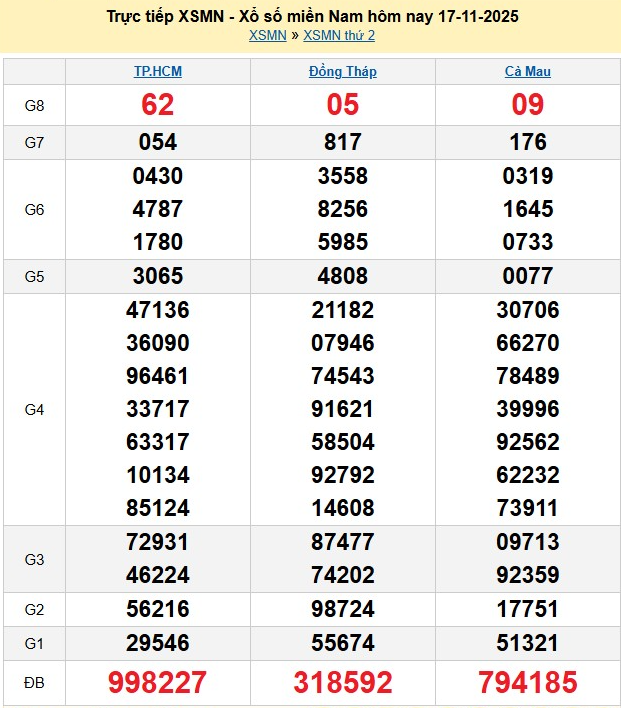Open the XSMN breadcrumb link
This screenshot has width=621, height=708.
click(x=266, y=36)
